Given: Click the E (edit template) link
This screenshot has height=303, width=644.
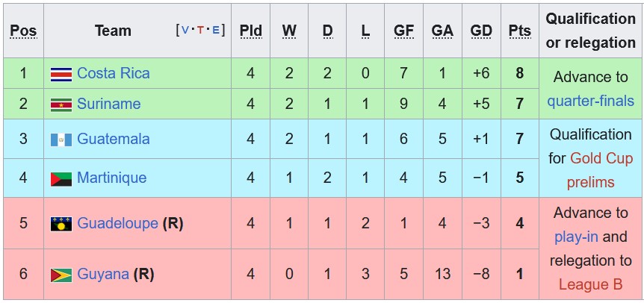Looking at the screenshot, I should coord(216,31).
